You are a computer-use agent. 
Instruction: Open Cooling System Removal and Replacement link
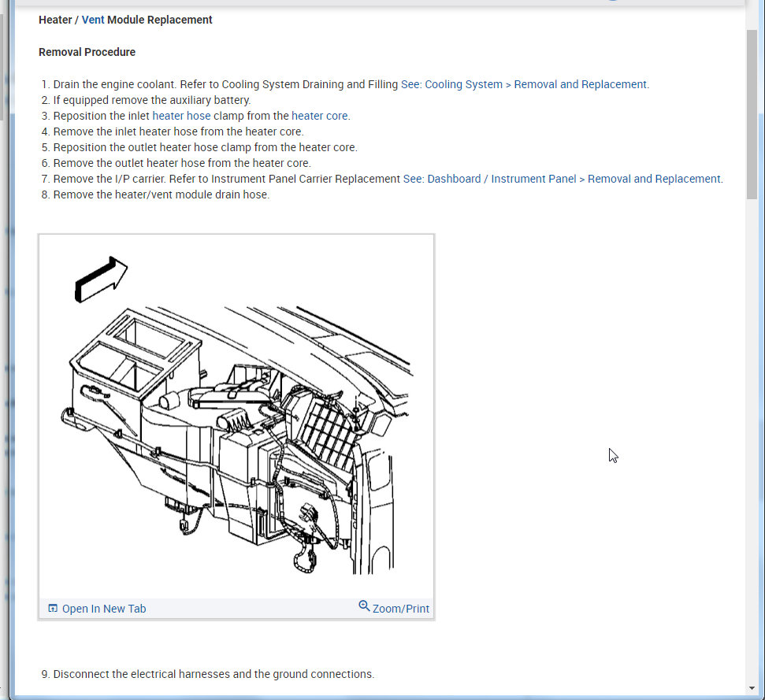(x=525, y=84)
